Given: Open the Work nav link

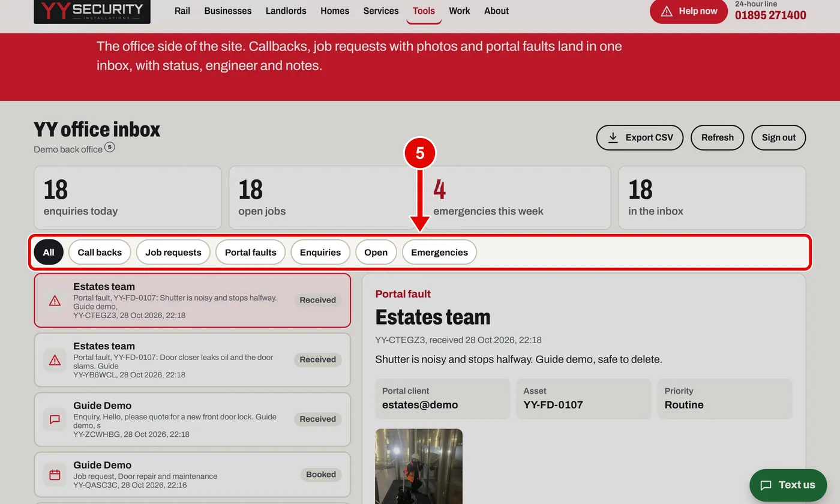Looking at the screenshot, I should point(460,11).
